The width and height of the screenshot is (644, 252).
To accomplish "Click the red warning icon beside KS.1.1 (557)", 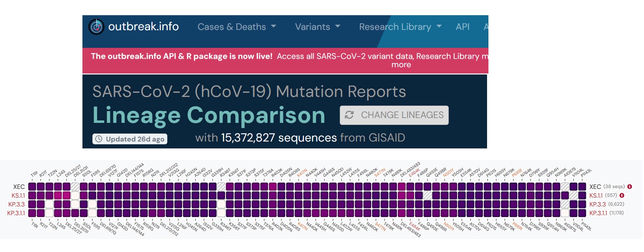I will pyautogui.click(x=622, y=195).
